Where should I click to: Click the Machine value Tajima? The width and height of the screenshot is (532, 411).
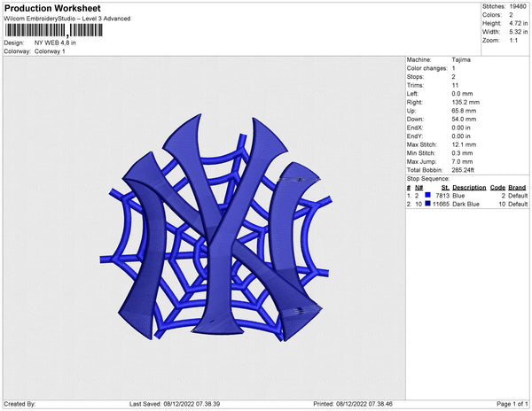pyautogui.click(x=461, y=59)
